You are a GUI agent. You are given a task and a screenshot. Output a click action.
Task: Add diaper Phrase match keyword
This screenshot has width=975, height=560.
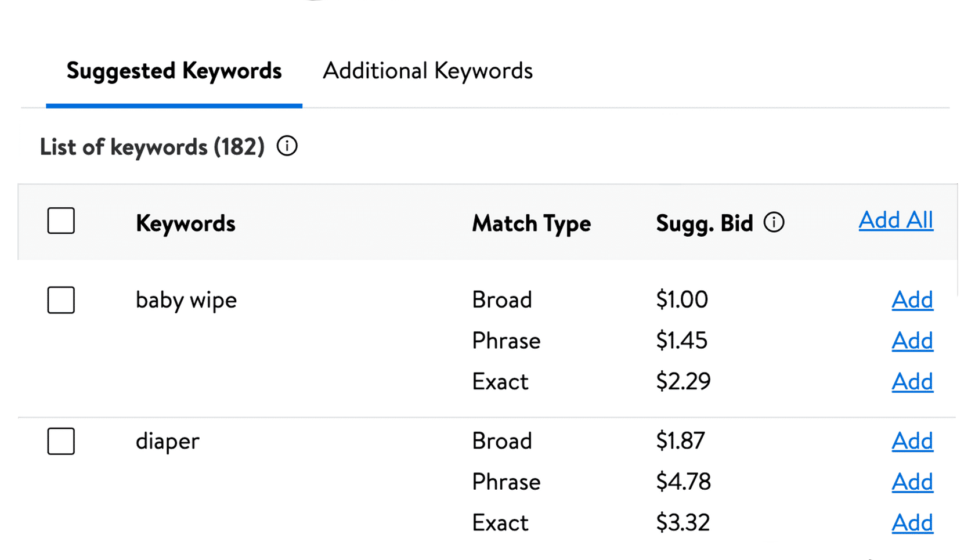912,482
